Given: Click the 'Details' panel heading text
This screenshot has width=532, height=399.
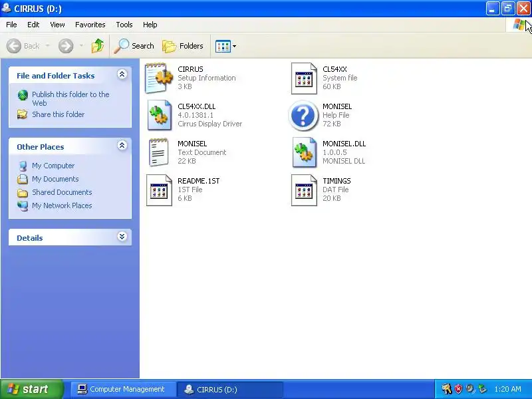Looking at the screenshot, I should 30,238.
